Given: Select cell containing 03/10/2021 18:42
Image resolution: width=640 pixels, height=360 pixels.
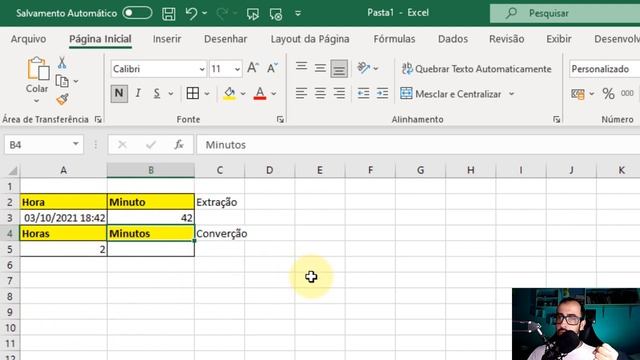Looking at the screenshot, I should [63, 218].
